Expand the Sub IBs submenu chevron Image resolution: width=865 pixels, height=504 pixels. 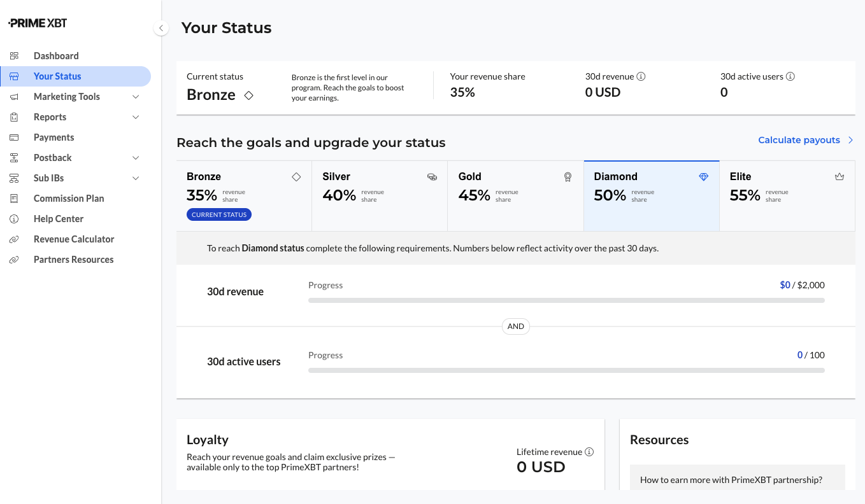tap(136, 178)
